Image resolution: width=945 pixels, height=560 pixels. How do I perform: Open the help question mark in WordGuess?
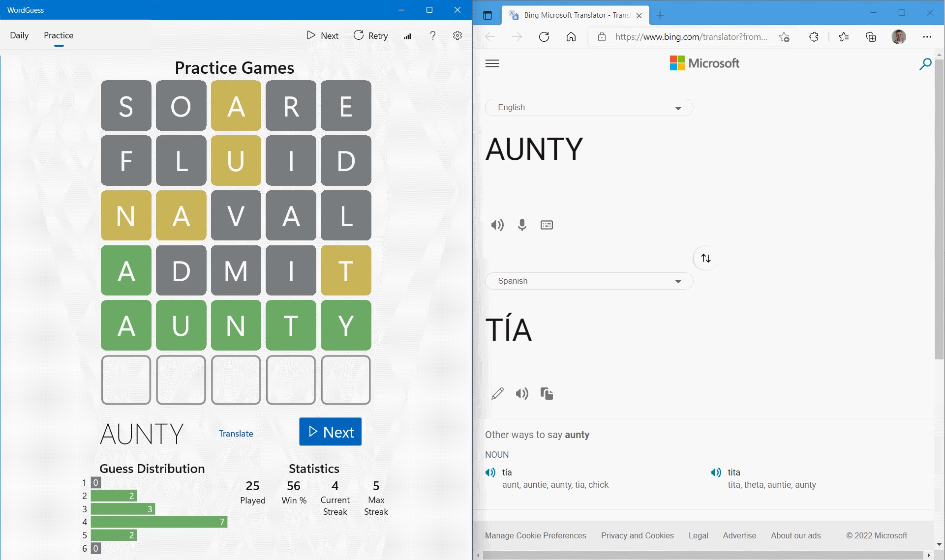coord(432,35)
